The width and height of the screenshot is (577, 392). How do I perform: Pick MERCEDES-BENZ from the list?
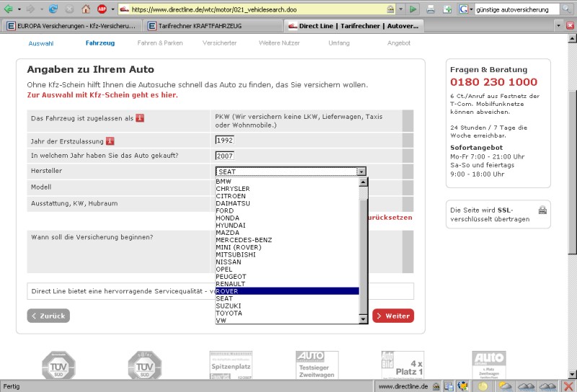click(x=287, y=240)
